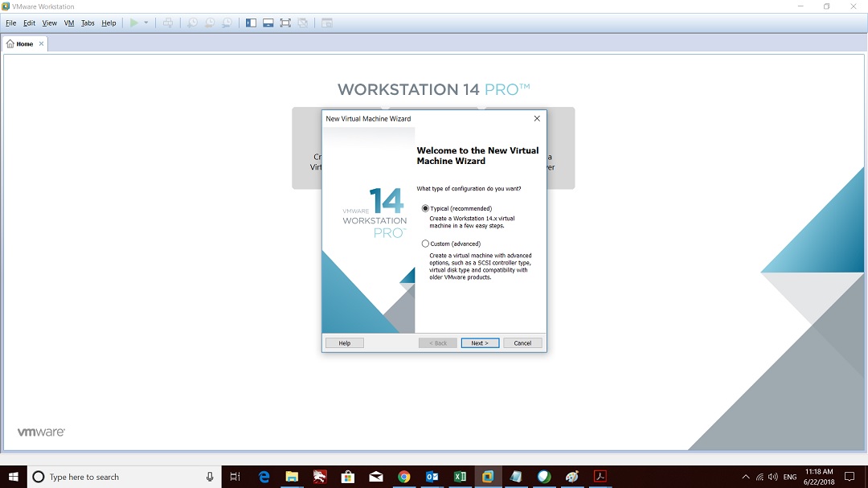Open the power options dropdown arrow beside play

click(146, 23)
